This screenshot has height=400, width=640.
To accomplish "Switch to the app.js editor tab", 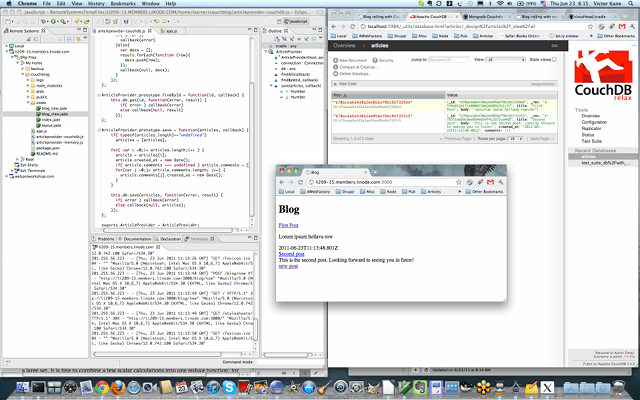I will coord(169,31).
